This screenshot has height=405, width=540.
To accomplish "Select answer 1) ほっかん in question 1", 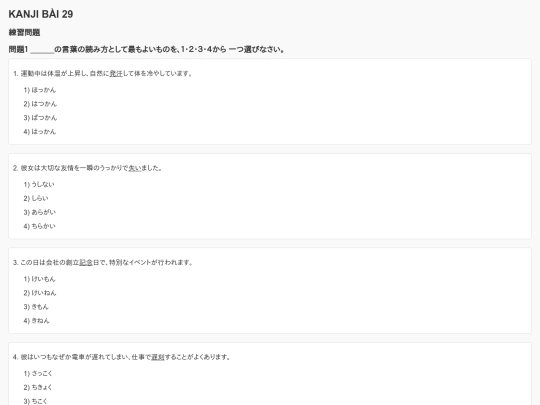I will coord(40,90).
